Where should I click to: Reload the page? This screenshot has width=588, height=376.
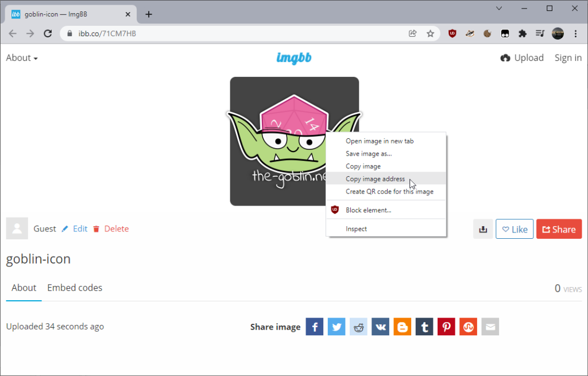click(x=48, y=33)
